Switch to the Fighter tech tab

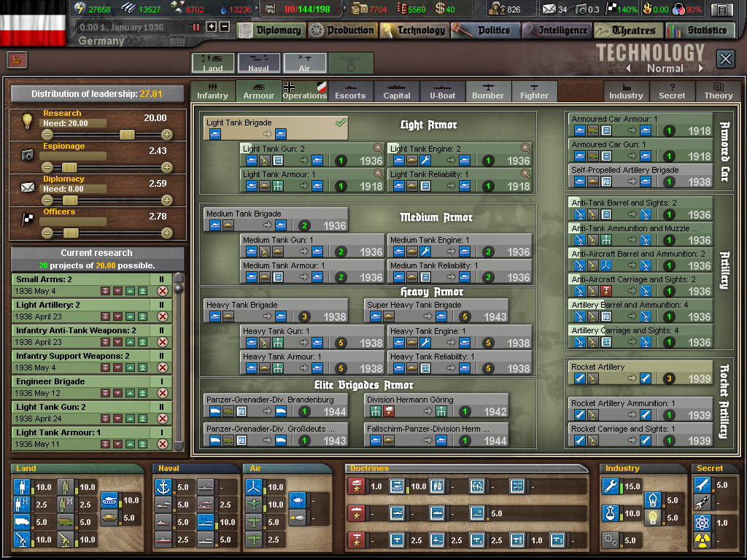point(534,91)
